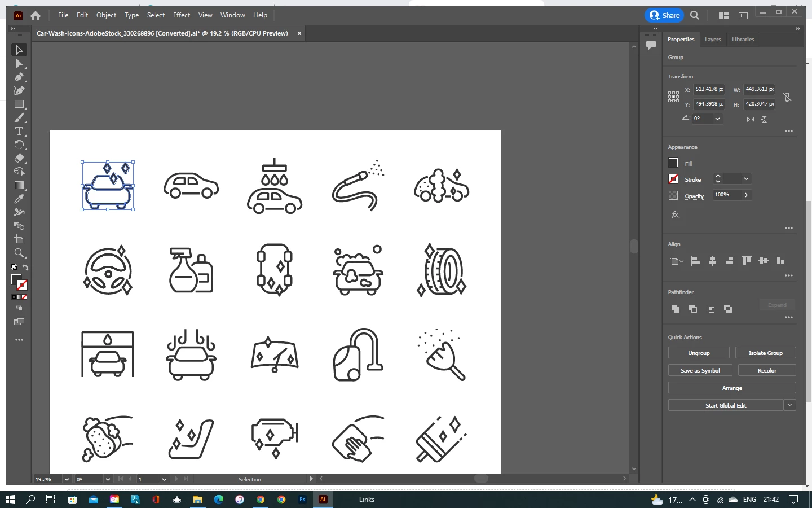Image resolution: width=812 pixels, height=508 pixels.
Task: Apply Horizontal Align Left
Action: tap(695, 261)
